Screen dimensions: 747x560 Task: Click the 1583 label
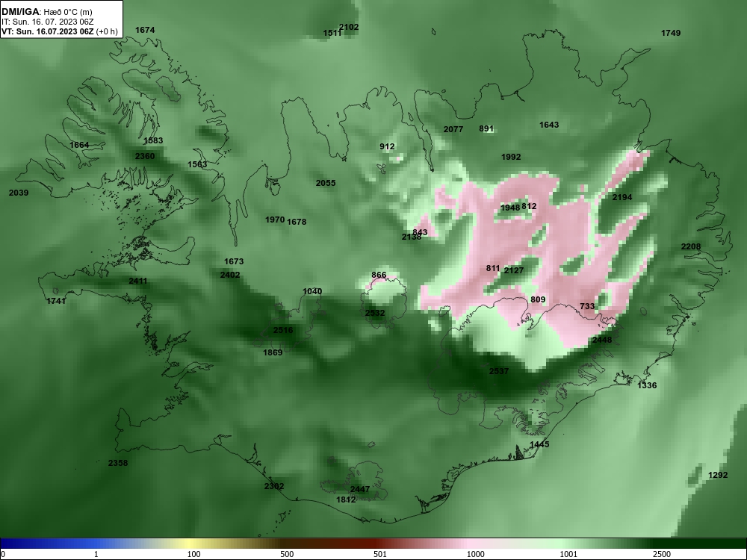point(153,140)
